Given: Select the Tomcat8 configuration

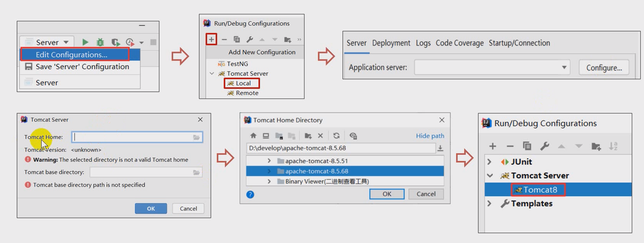Looking at the screenshot, I should pyautogui.click(x=538, y=190).
